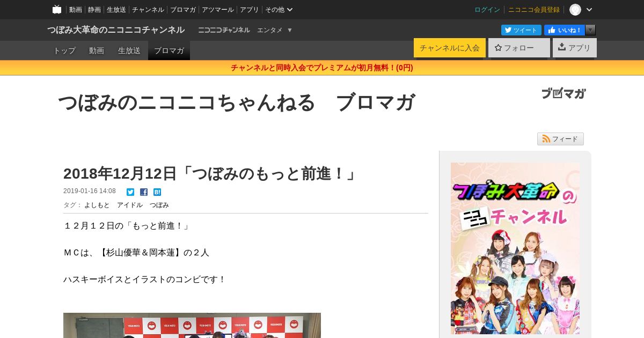
Task: Click the ログイン link
Action: click(487, 10)
